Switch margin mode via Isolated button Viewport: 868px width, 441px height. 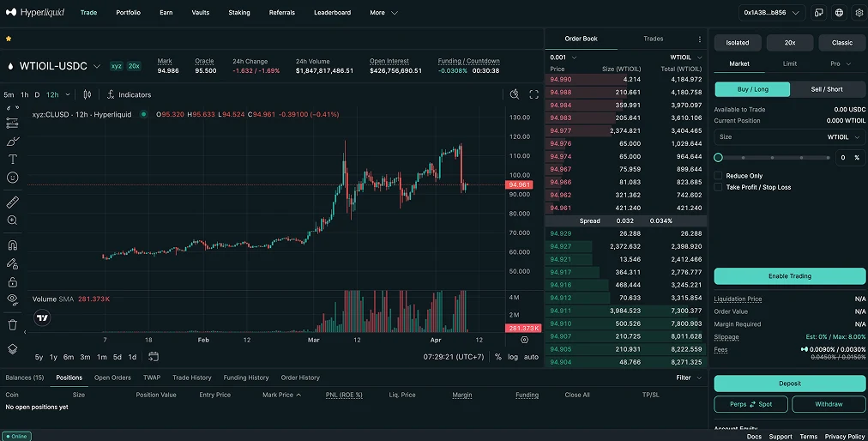tap(738, 43)
